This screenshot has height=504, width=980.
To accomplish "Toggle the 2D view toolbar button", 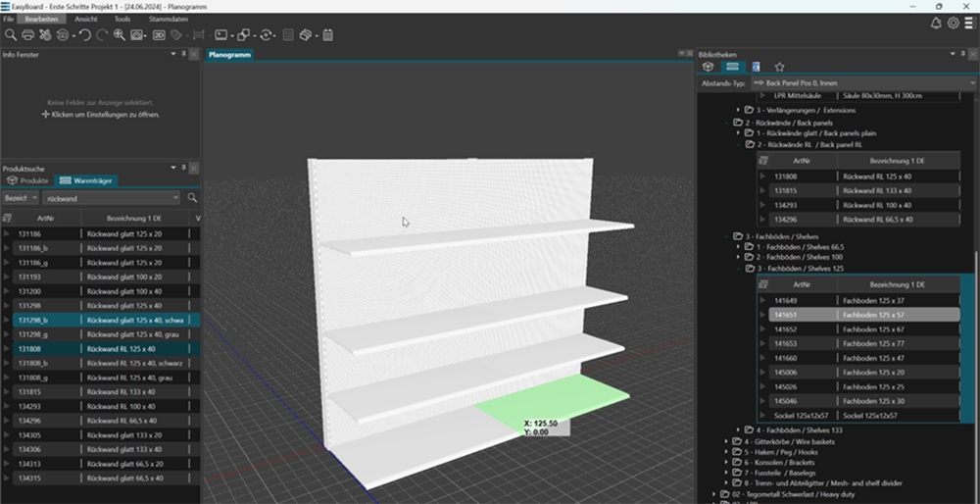I will (158, 35).
